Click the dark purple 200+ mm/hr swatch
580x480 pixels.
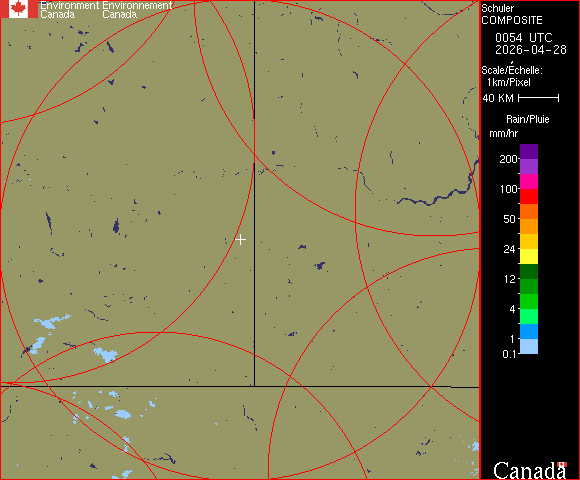pos(529,152)
